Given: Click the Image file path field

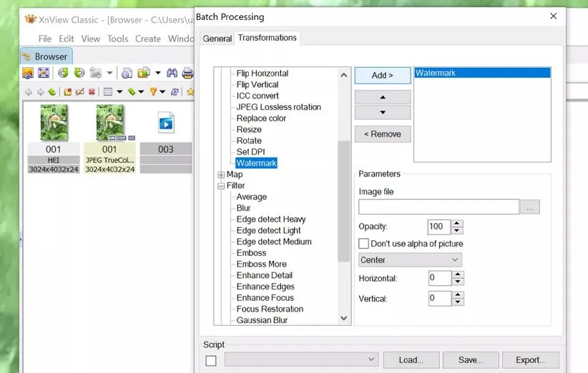Looking at the screenshot, I should (x=438, y=207).
